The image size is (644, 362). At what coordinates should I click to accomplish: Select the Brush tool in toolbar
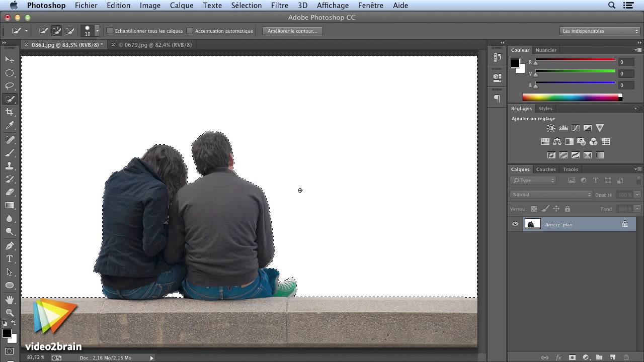[x=10, y=153]
